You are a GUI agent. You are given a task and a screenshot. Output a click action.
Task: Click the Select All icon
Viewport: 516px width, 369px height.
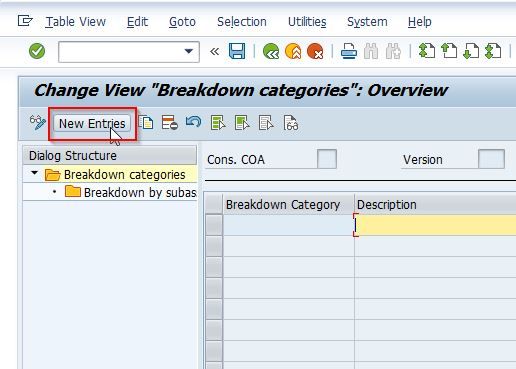218,123
